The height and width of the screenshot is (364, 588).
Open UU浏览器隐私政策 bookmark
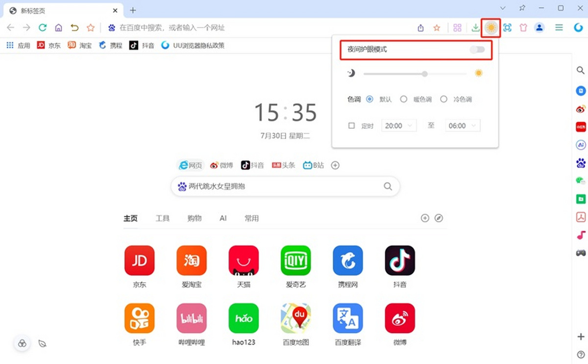tap(193, 45)
